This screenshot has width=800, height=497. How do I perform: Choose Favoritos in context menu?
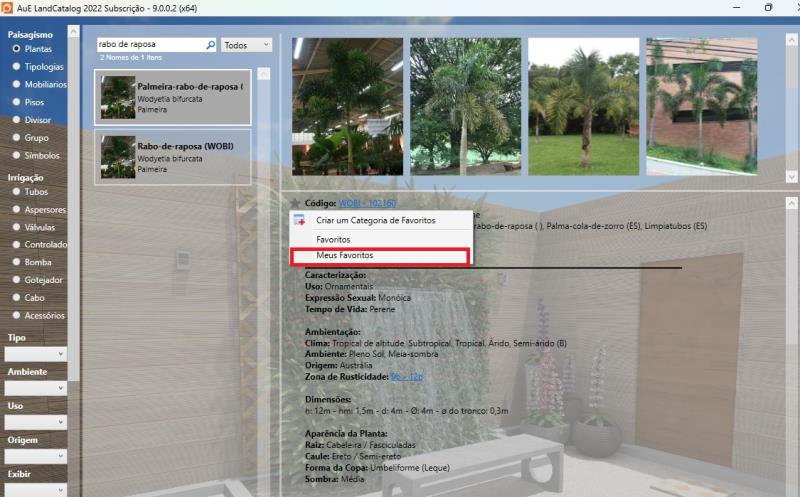point(381,239)
